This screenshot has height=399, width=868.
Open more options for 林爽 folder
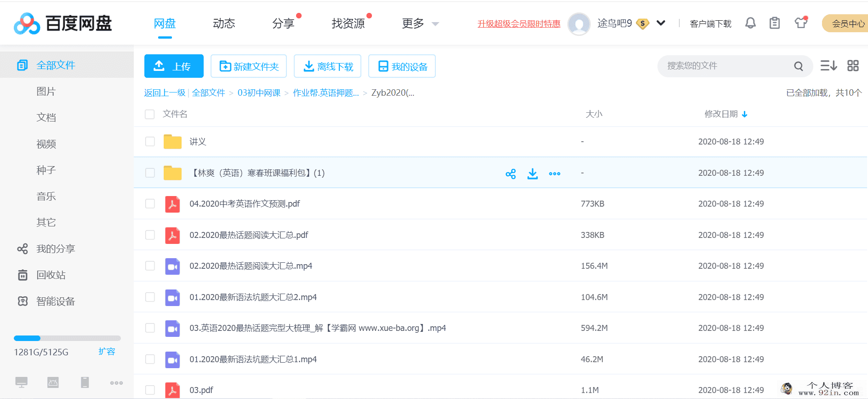554,173
